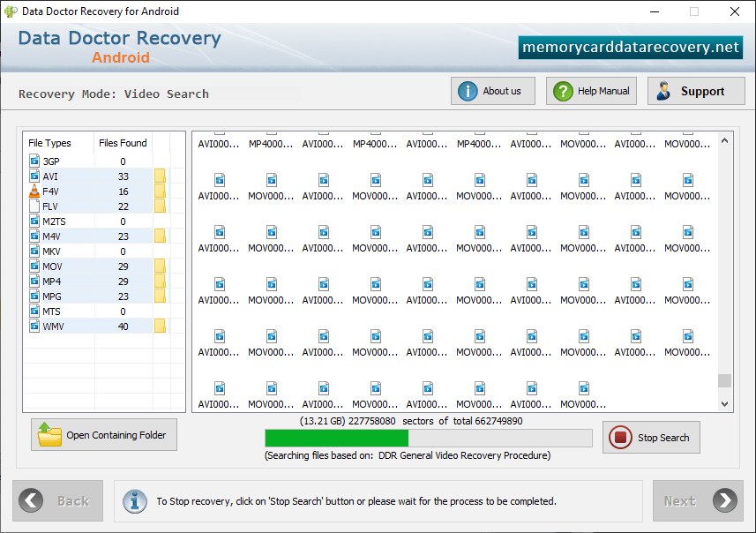Select last MOV000 file in bottom row
Viewport: 756px width, 533px height.
point(583,395)
